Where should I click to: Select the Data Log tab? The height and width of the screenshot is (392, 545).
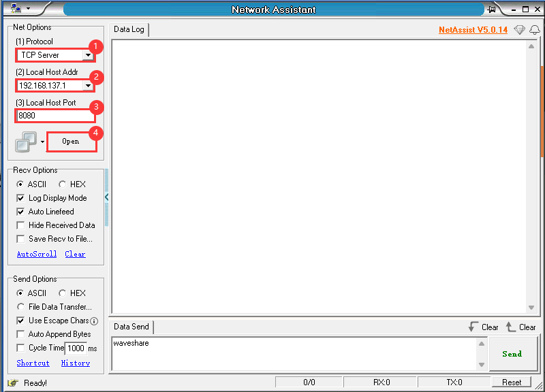click(129, 30)
